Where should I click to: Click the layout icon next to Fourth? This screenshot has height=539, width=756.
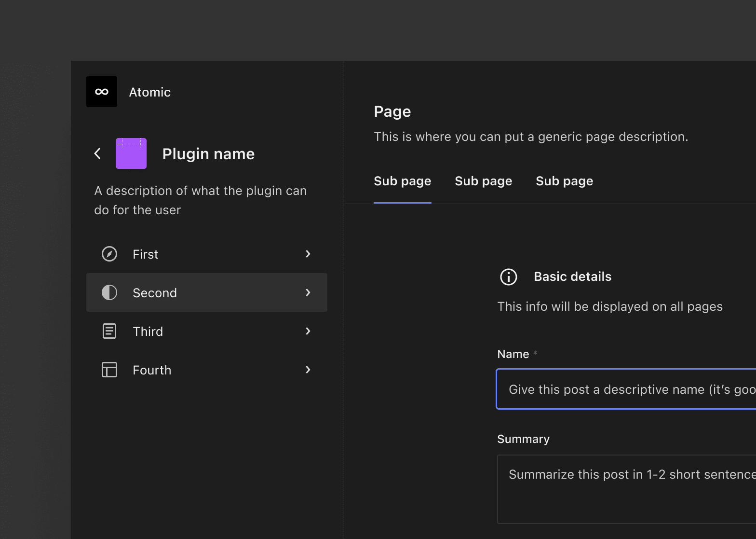coord(109,370)
